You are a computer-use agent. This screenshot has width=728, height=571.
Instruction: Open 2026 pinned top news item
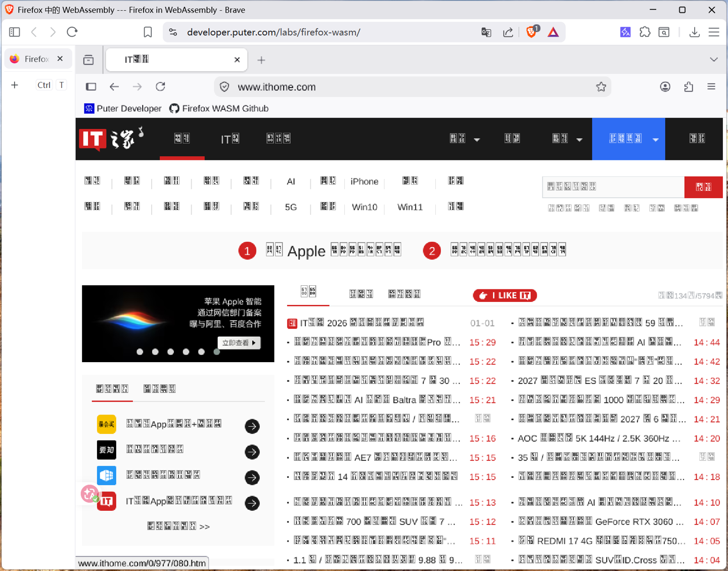(362, 323)
